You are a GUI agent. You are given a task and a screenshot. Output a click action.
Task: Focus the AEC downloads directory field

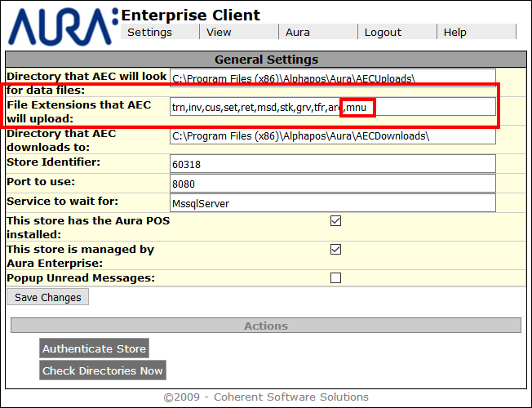tap(333, 135)
